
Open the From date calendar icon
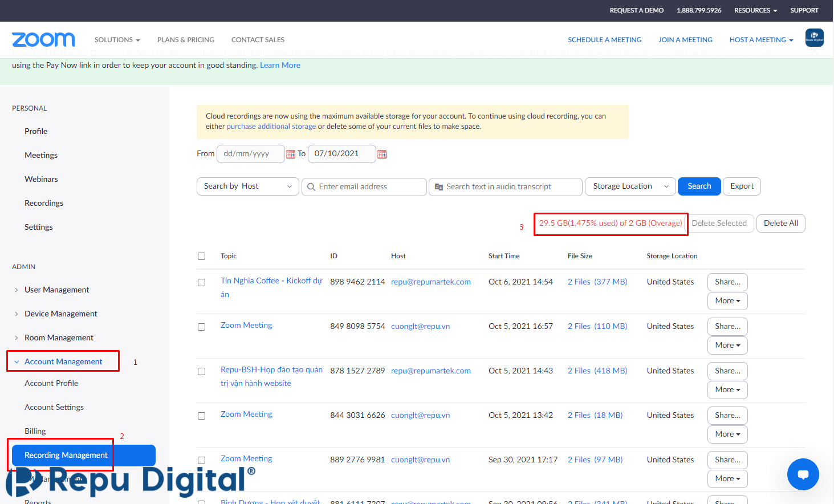point(291,154)
